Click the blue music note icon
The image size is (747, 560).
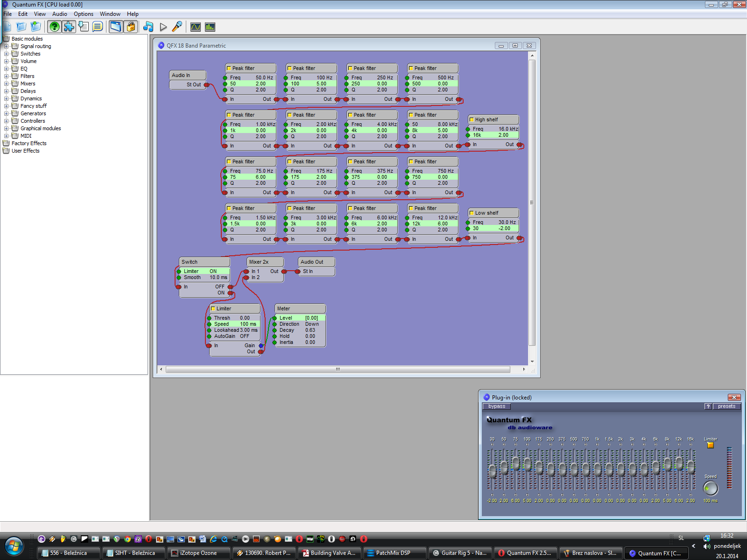148,27
